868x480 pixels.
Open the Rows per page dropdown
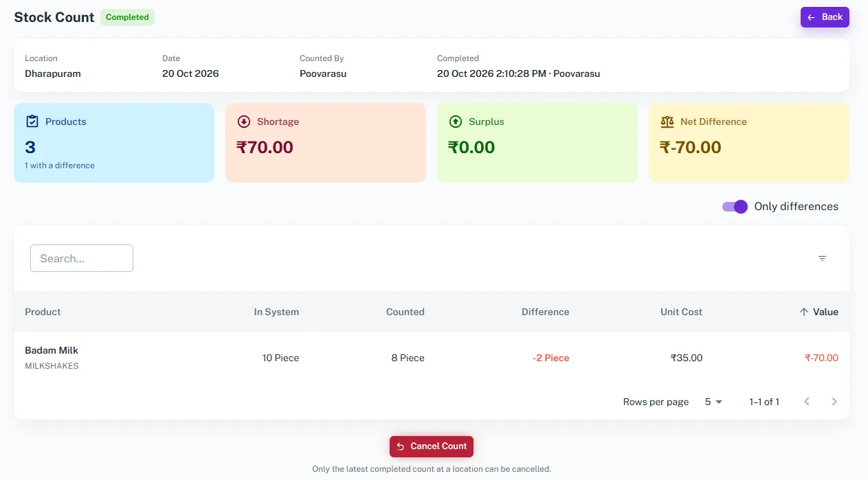coord(713,402)
